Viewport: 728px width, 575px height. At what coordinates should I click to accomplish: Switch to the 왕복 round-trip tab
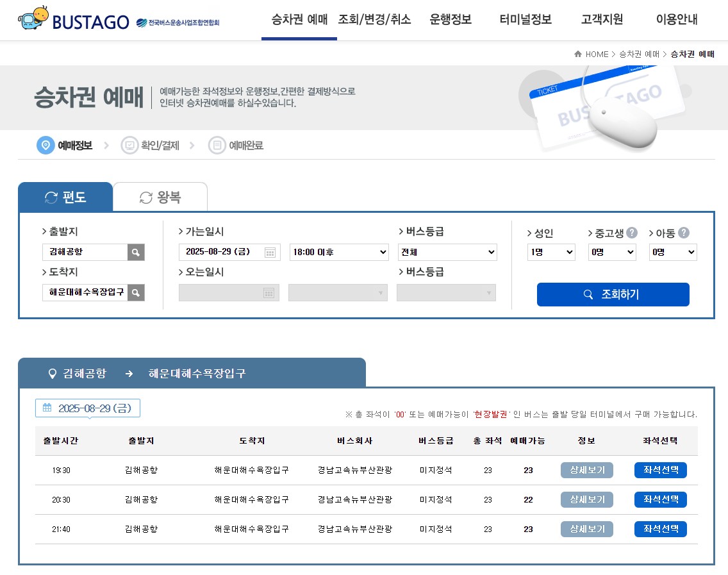(x=160, y=197)
